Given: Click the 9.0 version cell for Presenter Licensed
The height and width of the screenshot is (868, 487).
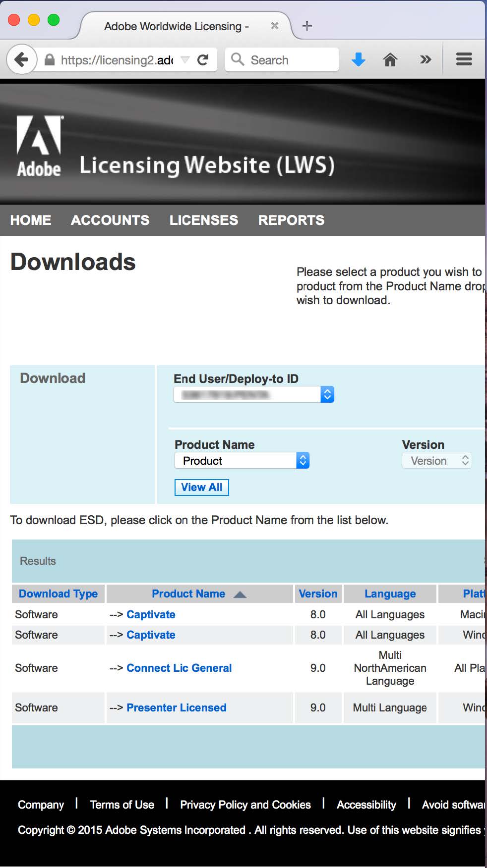Looking at the screenshot, I should (x=318, y=707).
